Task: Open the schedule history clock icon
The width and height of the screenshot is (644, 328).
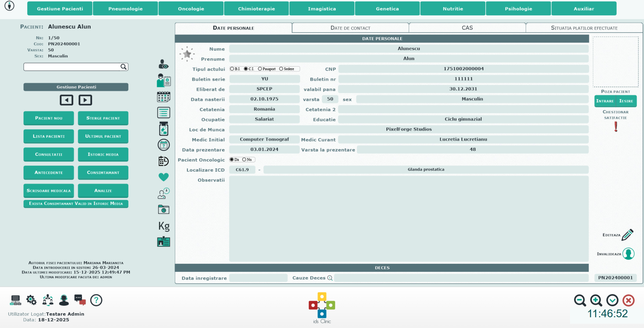Action: pyautogui.click(x=164, y=161)
